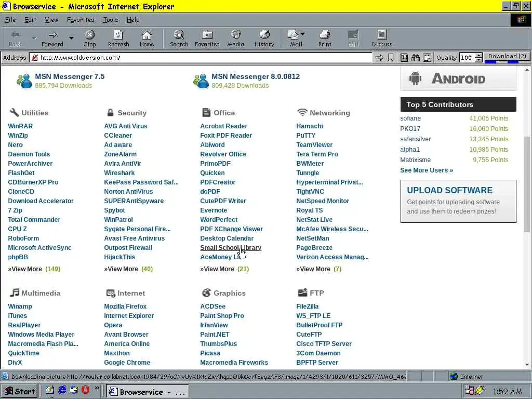
Task: Expand hidden quick launch icons chevron
Action: click(97, 388)
